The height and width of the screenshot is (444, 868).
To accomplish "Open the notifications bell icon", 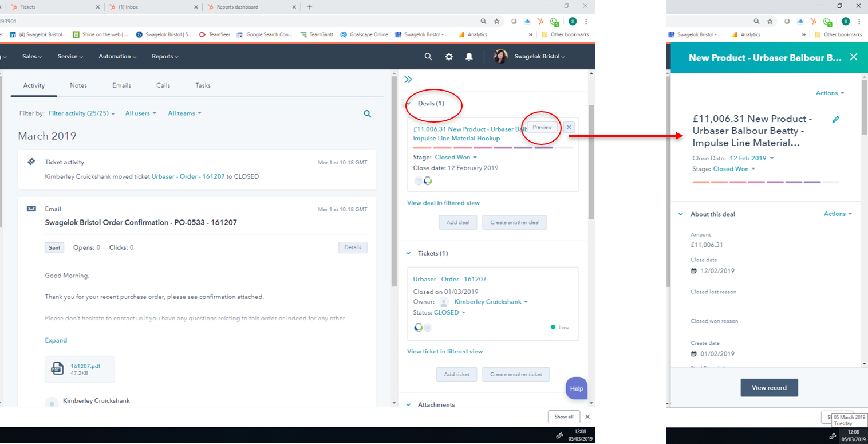I will pos(469,57).
